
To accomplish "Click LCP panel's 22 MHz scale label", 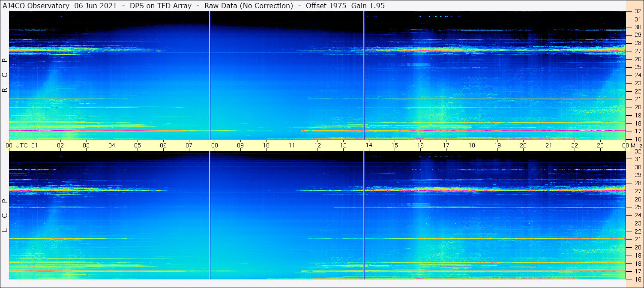I will click(638, 231).
